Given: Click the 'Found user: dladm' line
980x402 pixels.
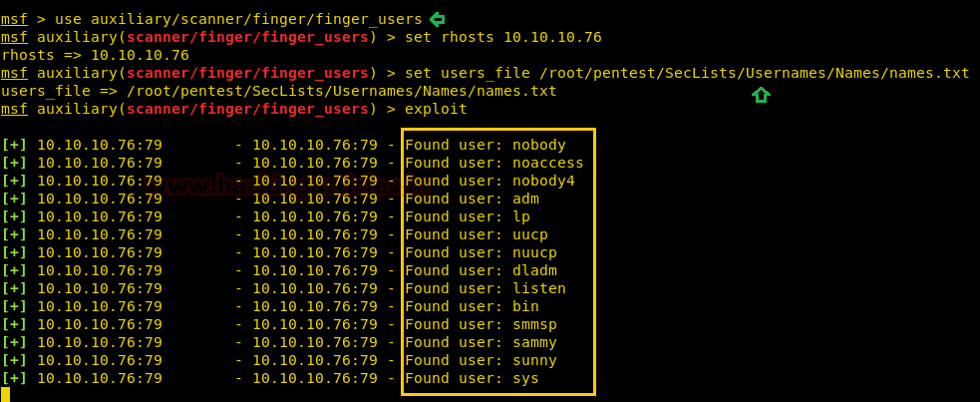Looking at the screenshot, I should pos(481,270).
